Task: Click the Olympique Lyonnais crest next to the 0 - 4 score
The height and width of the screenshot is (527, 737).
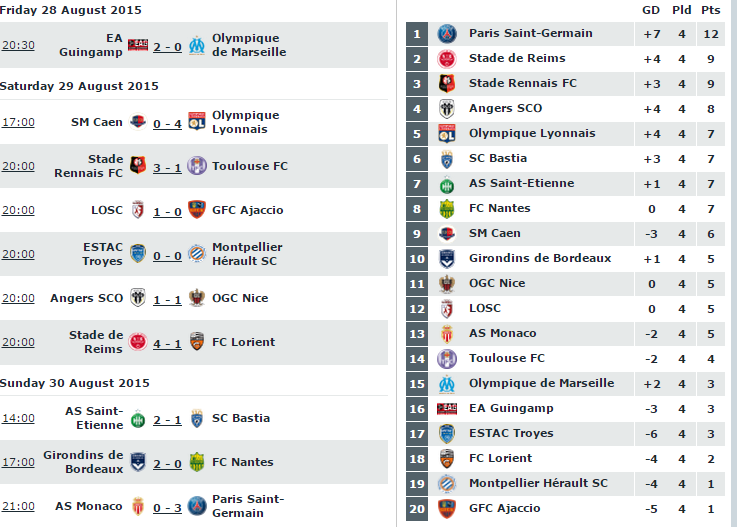Action: click(x=197, y=122)
